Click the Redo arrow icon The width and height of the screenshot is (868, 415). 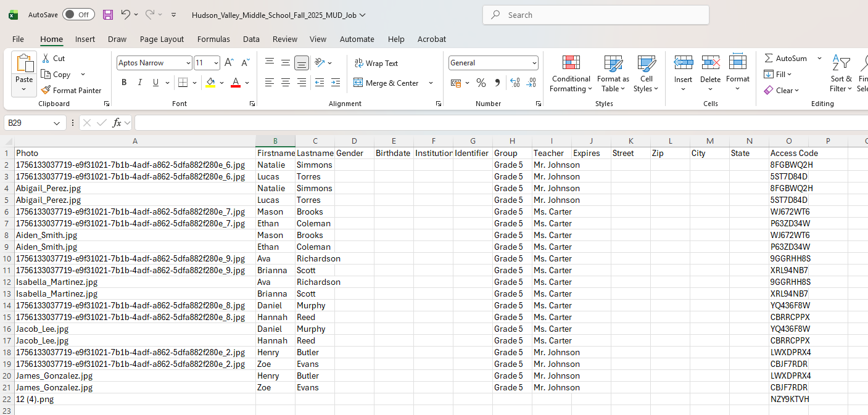150,14
